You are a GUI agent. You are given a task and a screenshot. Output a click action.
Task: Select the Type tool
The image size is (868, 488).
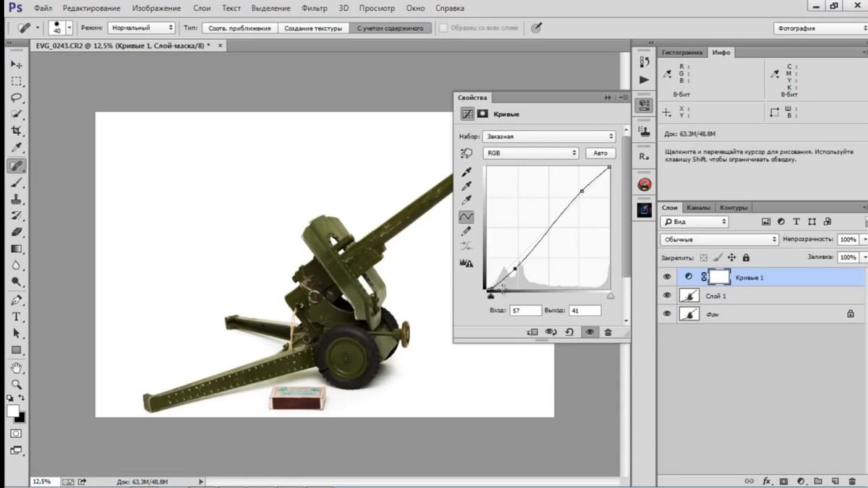pos(16,317)
